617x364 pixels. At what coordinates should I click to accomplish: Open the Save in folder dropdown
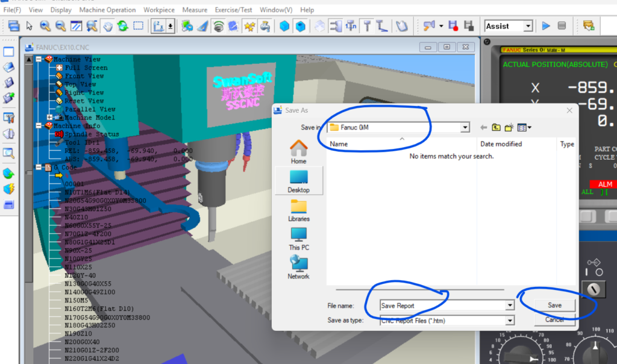465,127
